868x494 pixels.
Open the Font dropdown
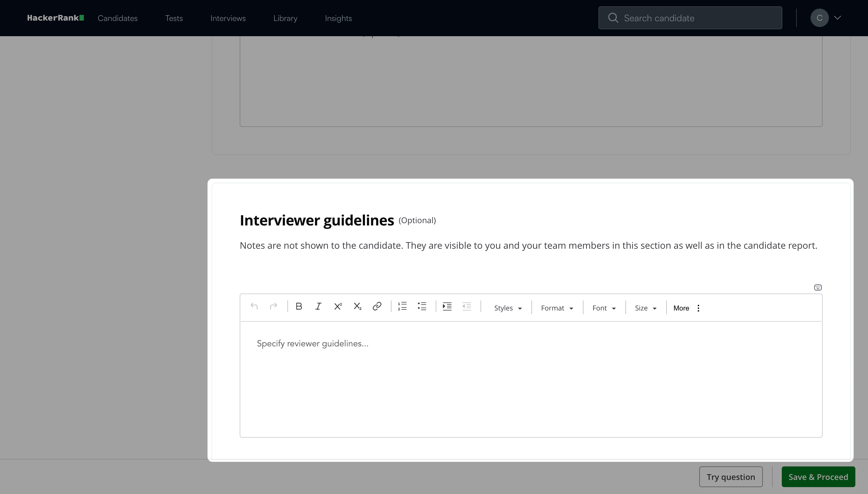[604, 308]
